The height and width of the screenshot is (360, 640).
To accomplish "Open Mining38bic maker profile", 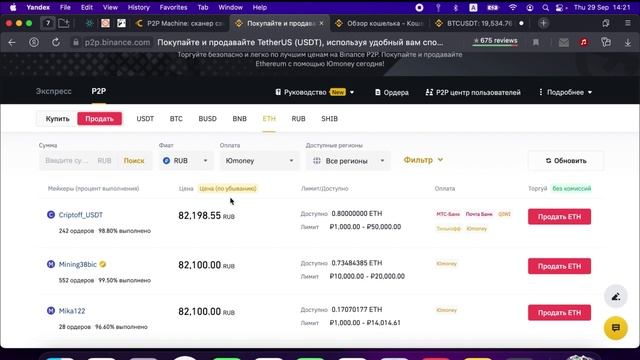I will tap(78, 264).
